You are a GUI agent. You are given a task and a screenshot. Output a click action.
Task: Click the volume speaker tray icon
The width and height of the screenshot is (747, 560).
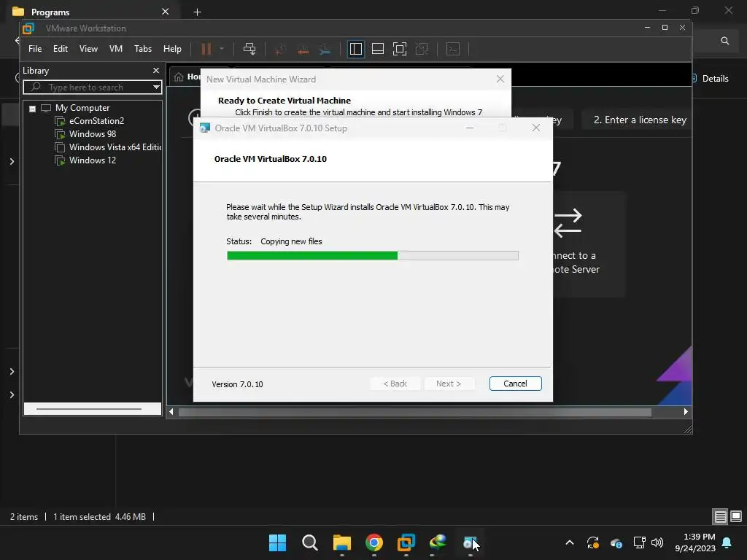[x=657, y=542]
